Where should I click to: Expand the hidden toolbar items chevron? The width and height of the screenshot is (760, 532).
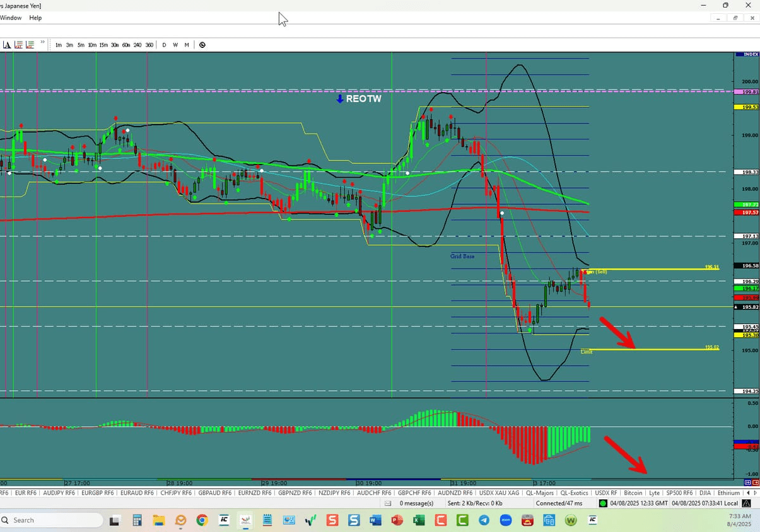(42, 43)
